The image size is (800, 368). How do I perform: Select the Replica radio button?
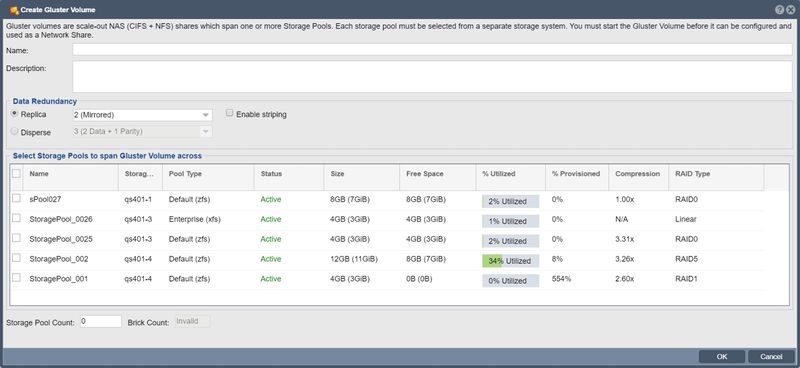(14, 113)
